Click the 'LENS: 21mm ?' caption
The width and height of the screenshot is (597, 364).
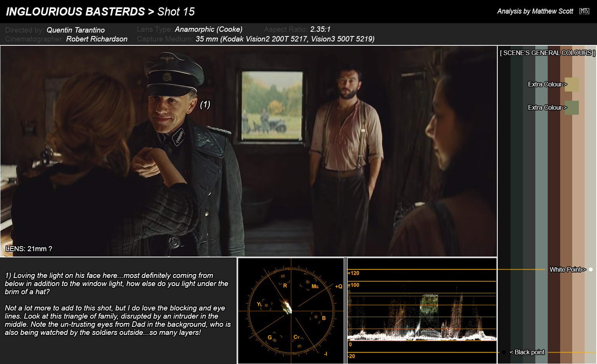point(29,249)
